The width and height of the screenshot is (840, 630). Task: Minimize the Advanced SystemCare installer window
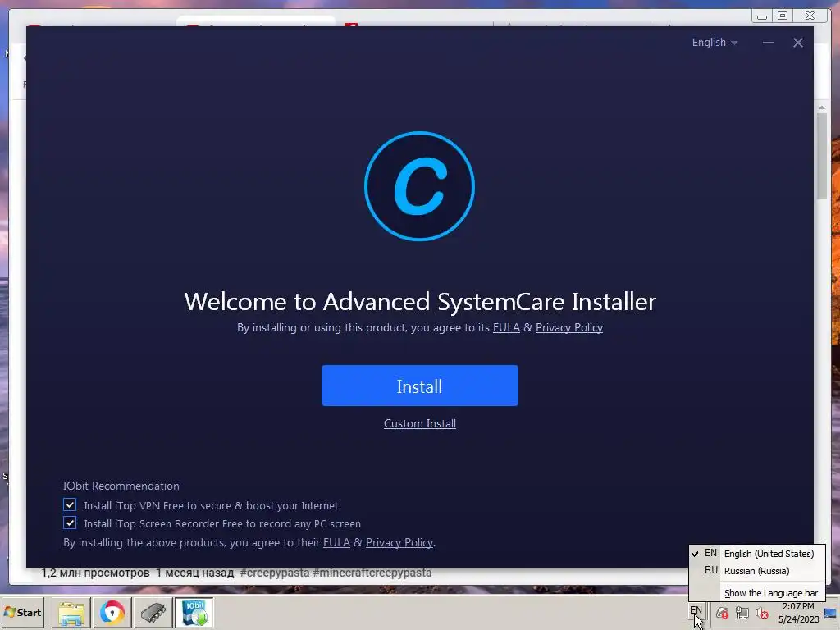pos(768,43)
